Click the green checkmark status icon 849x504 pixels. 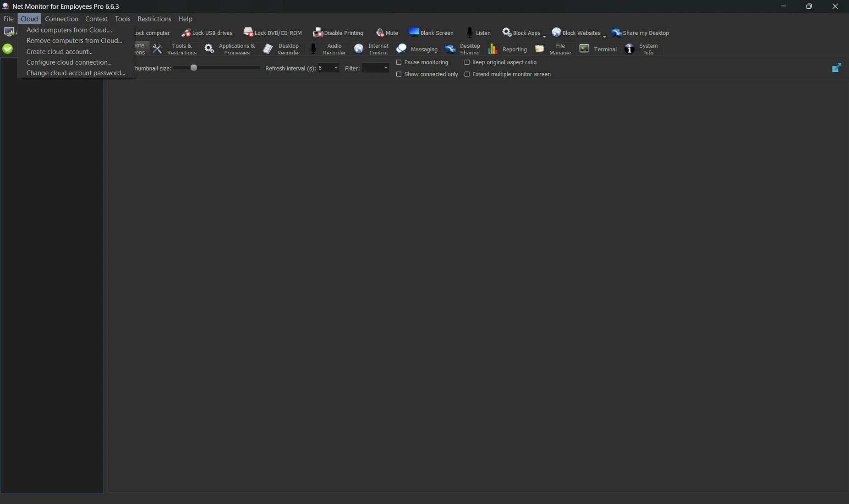click(7, 49)
